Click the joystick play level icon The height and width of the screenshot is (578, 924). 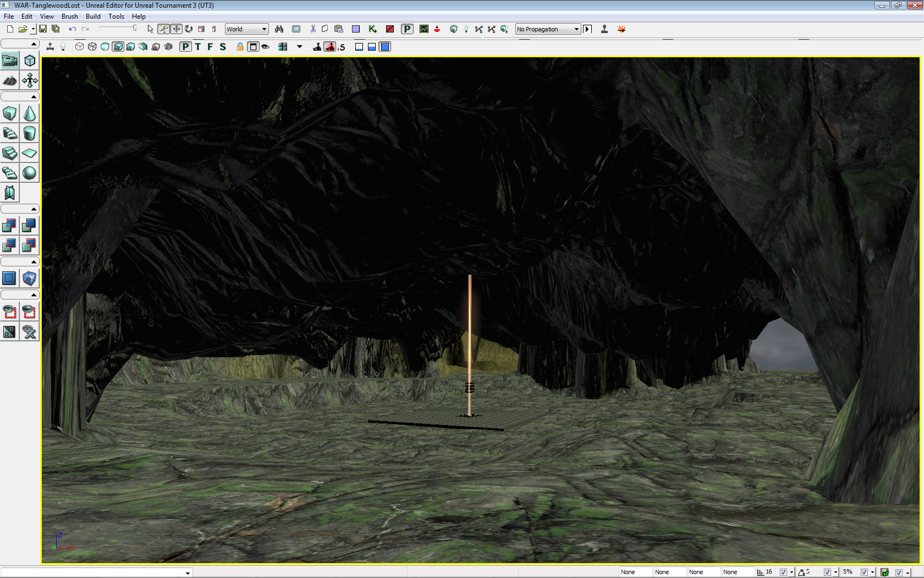tap(604, 29)
